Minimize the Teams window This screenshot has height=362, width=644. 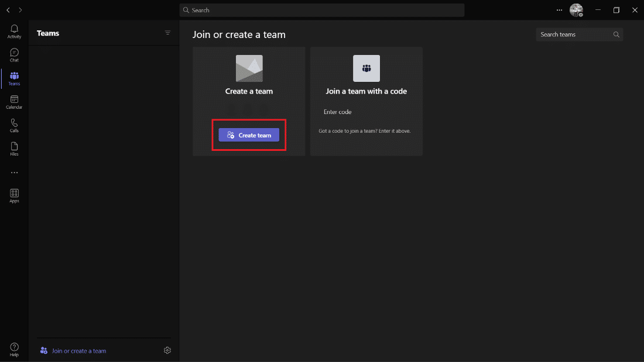(598, 10)
